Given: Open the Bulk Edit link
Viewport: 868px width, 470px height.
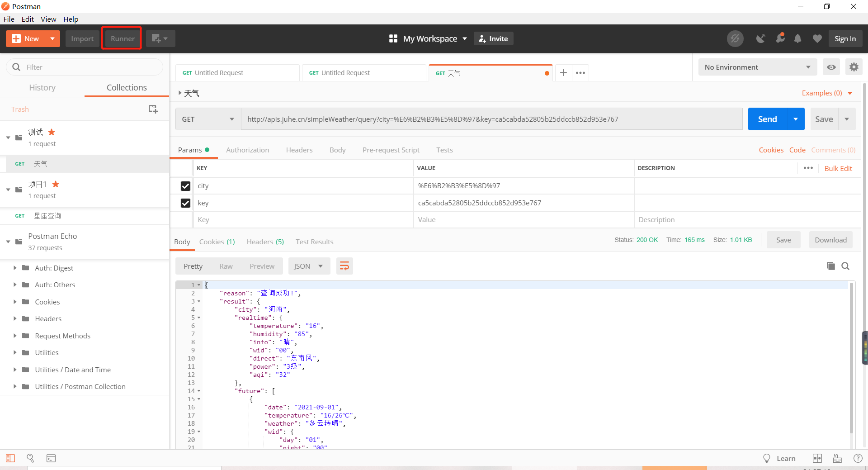Looking at the screenshot, I should click(x=838, y=168).
